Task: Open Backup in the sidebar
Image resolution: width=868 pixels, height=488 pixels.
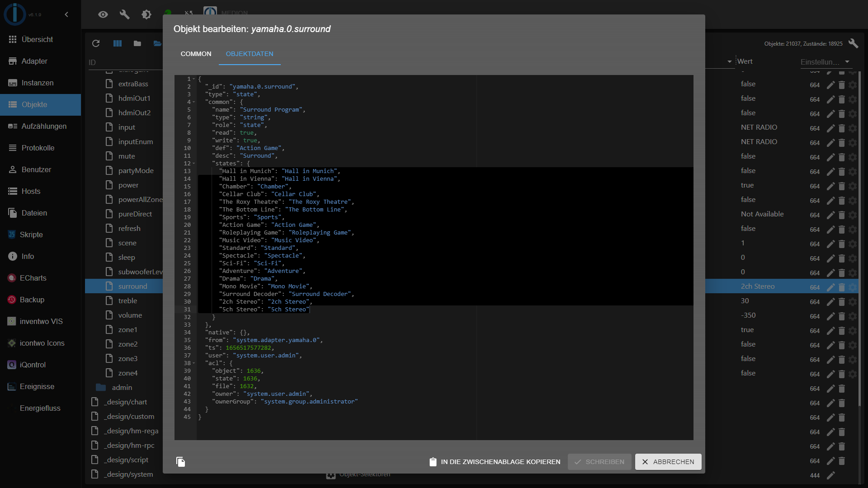Action: [x=41, y=300]
